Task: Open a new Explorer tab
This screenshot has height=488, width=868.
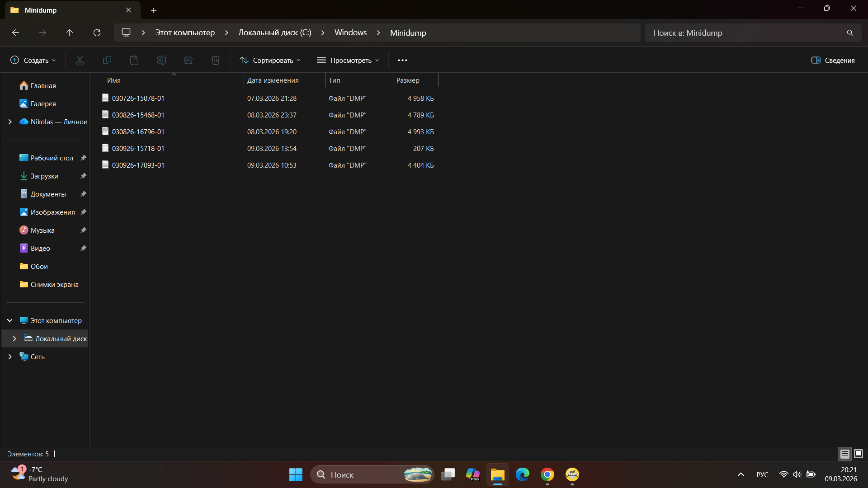Action: (x=154, y=10)
